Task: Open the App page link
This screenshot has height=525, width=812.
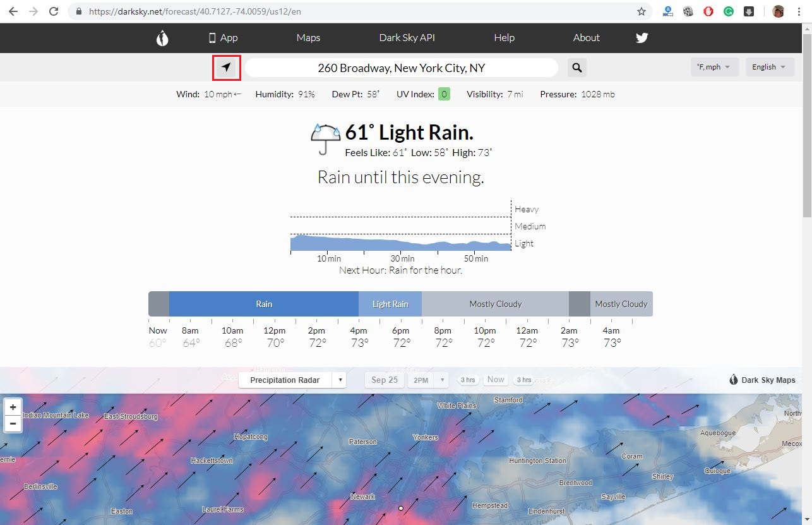Action: 224,38
